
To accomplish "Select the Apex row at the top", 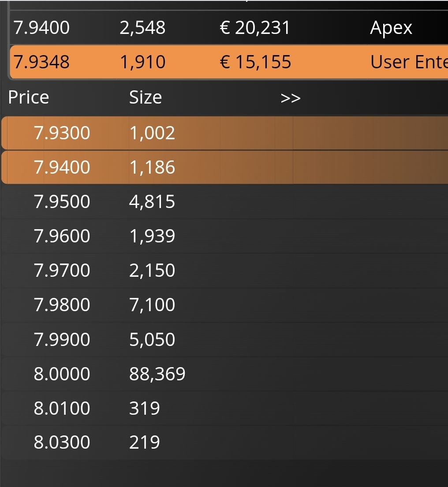I will 391,28.
